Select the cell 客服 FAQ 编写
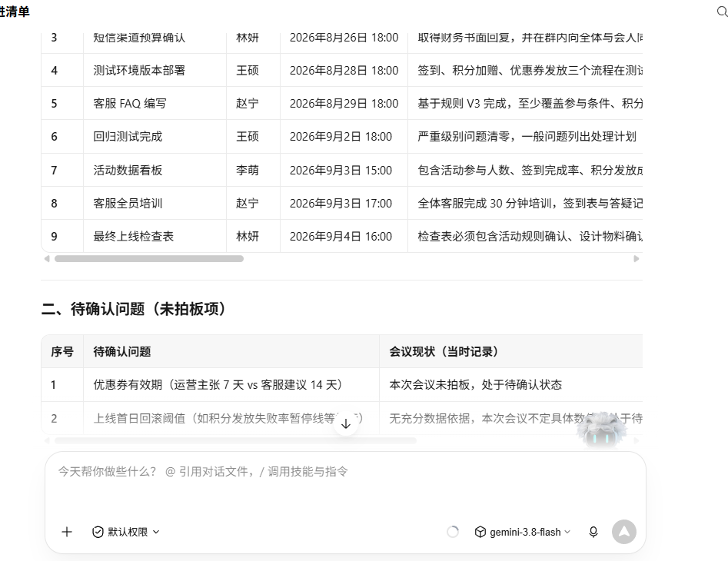728x561 pixels. [130, 104]
